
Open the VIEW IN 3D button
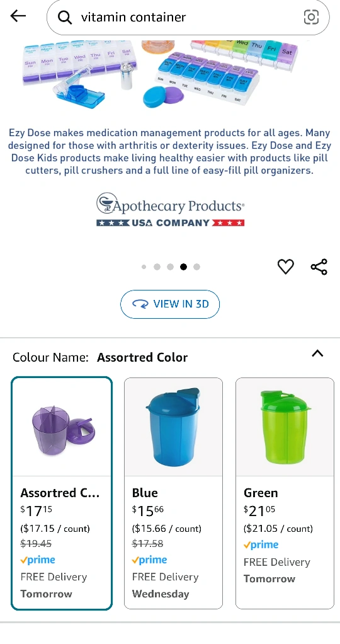pyautogui.click(x=170, y=304)
